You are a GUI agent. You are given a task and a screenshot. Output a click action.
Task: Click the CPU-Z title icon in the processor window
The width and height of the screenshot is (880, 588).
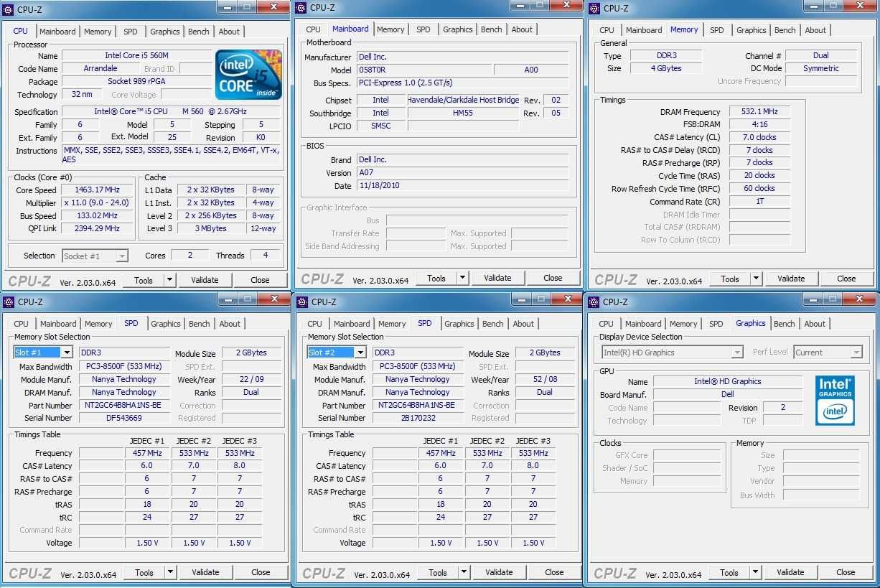[9, 9]
